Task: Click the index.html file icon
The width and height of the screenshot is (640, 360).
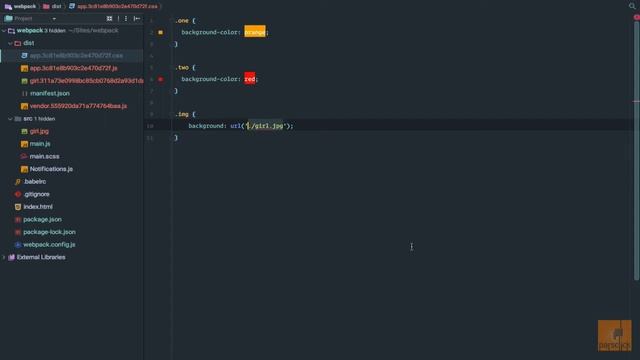Action: [18, 207]
